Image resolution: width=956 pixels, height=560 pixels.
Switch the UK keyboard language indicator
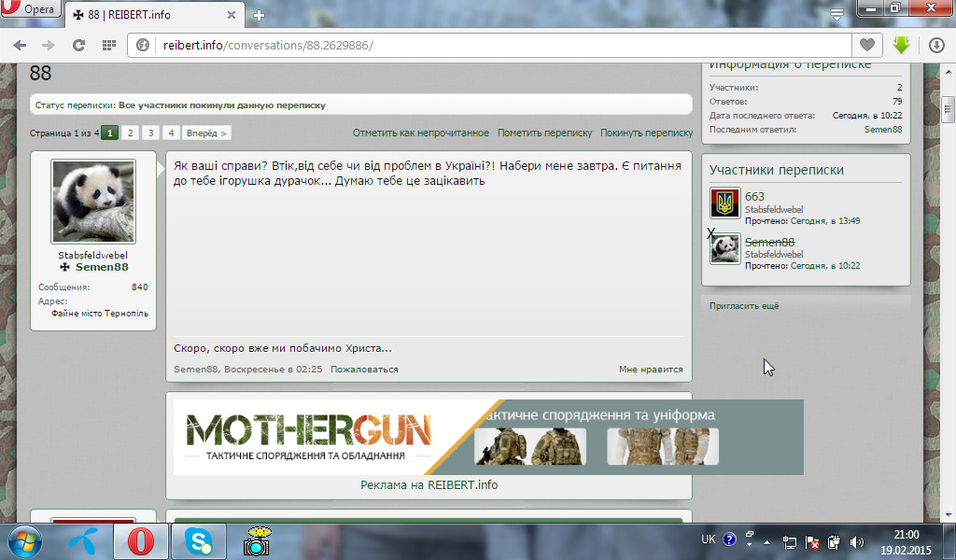(x=708, y=539)
